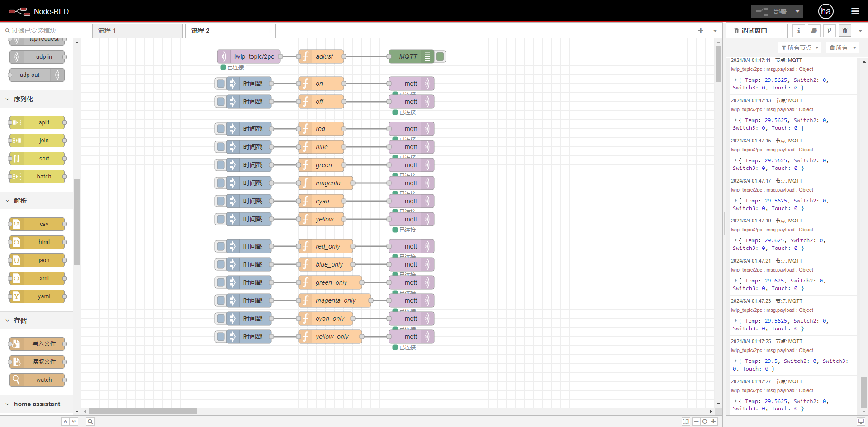Switch to the 流程 1 tab
868x427 pixels.
click(x=138, y=31)
